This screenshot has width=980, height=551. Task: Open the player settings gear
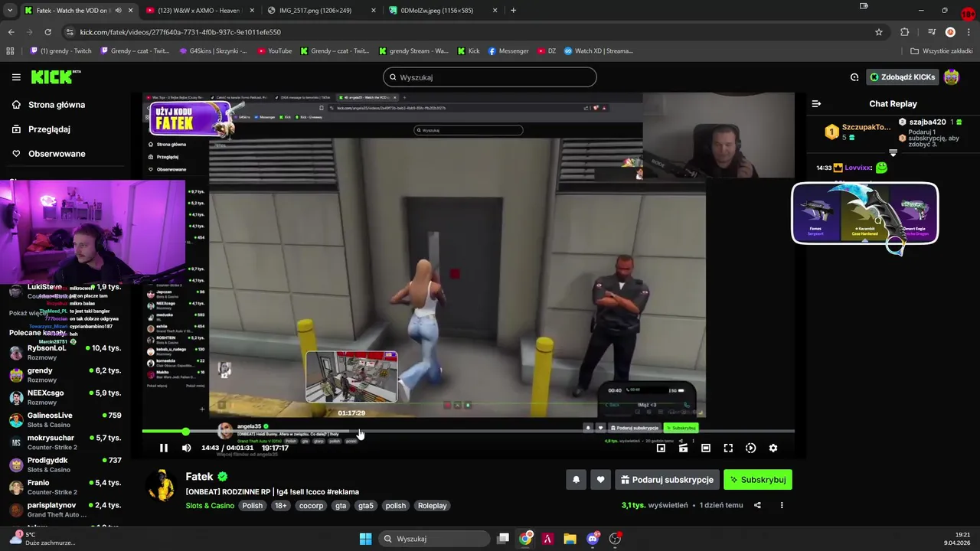(773, 448)
